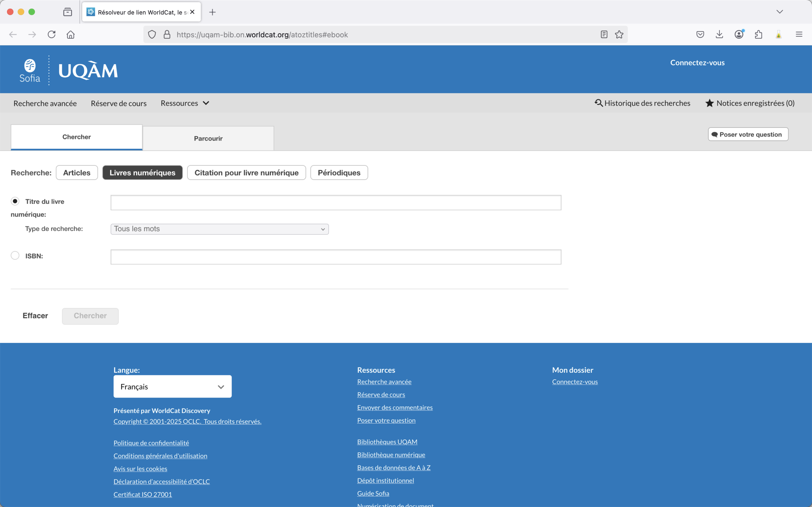
Task: Switch to the Chercher tab
Action: [77, 137]
